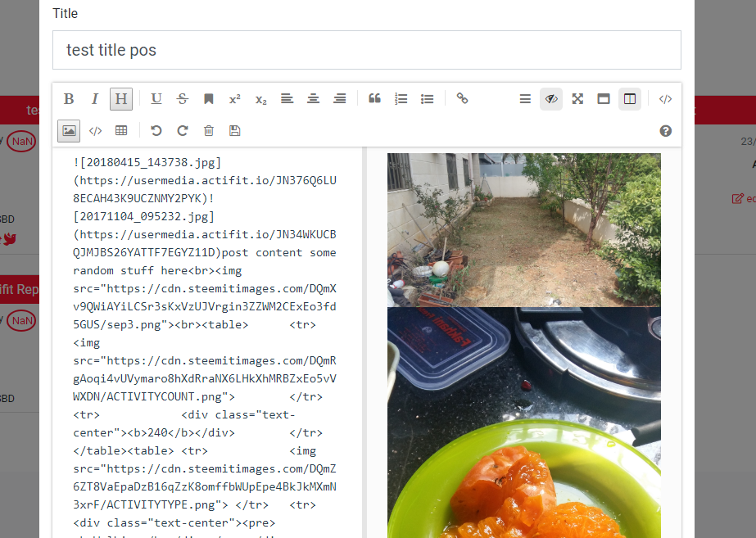The height and width of the screenshot is (538, 756).
Task: Align text left
Action: point(287,99)
